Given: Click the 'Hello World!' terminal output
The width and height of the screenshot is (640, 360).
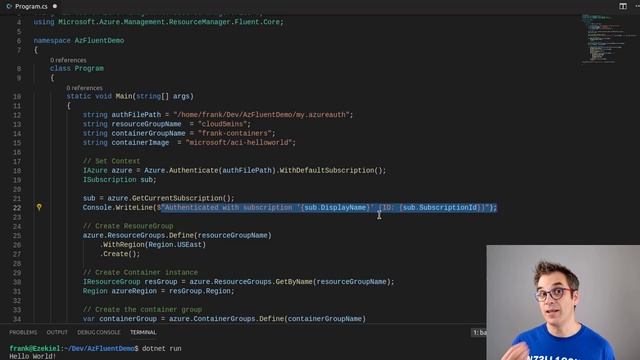Looking at the screenshot, I should point(33,356).
